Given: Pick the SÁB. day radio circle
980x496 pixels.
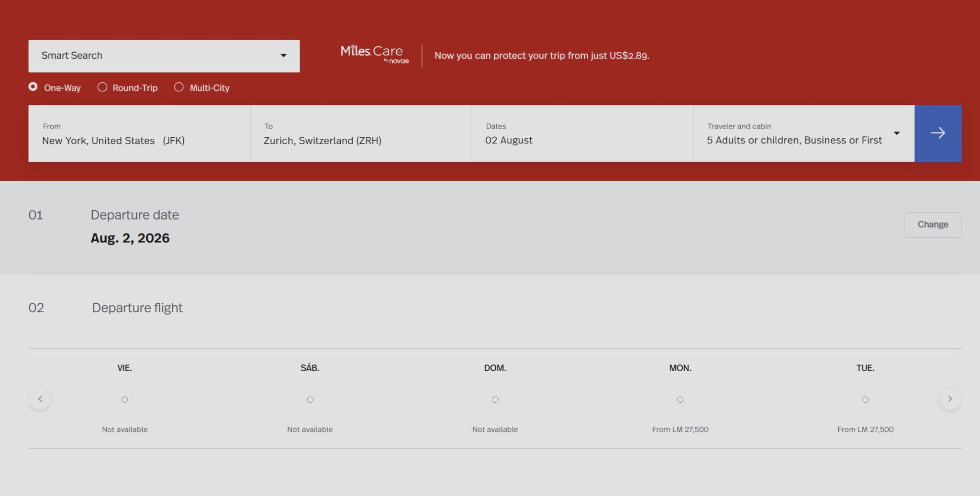Looking at the screenshot, I should click(x=310, y=399).
